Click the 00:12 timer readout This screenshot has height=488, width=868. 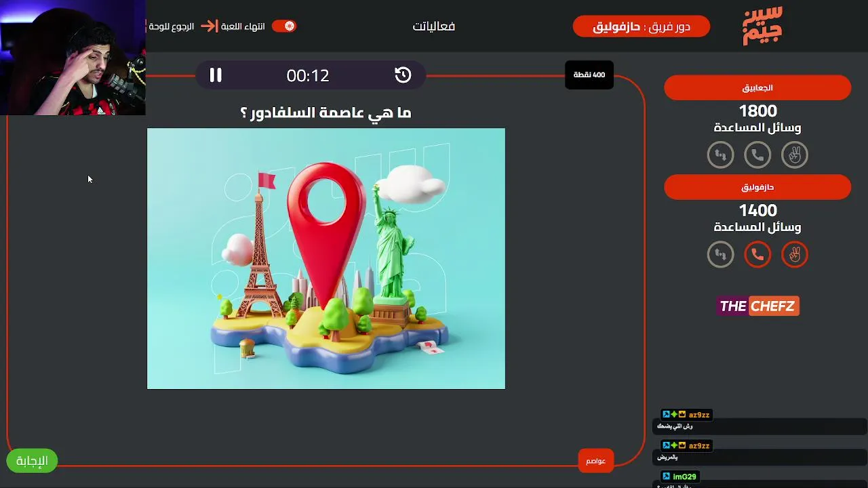tap(308, 75)
